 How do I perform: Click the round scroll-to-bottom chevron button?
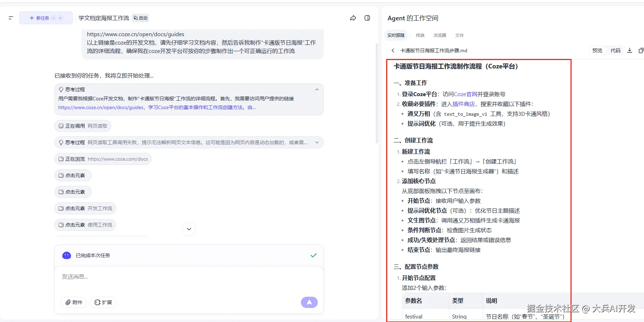pos(189,229)
